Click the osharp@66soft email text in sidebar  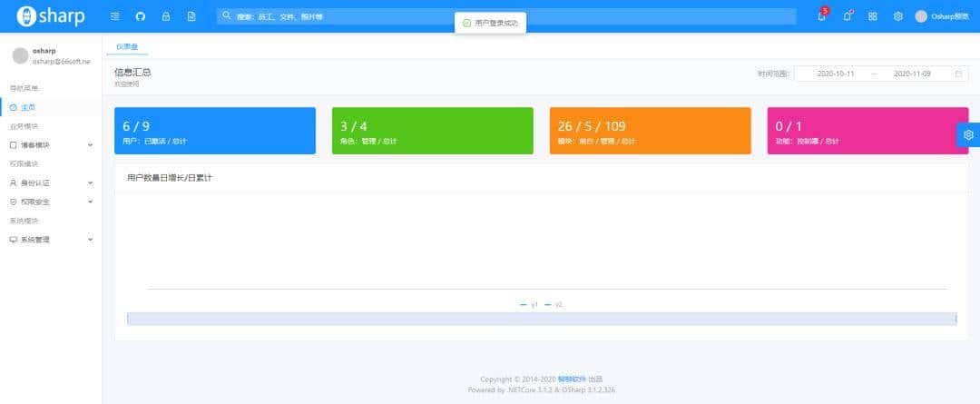[62, 62]
